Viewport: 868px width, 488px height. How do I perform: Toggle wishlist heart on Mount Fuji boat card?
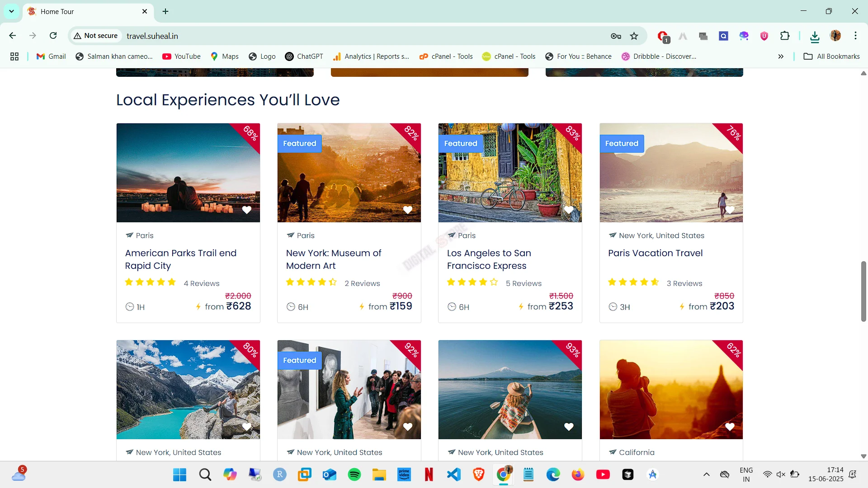tap(569, 427)
